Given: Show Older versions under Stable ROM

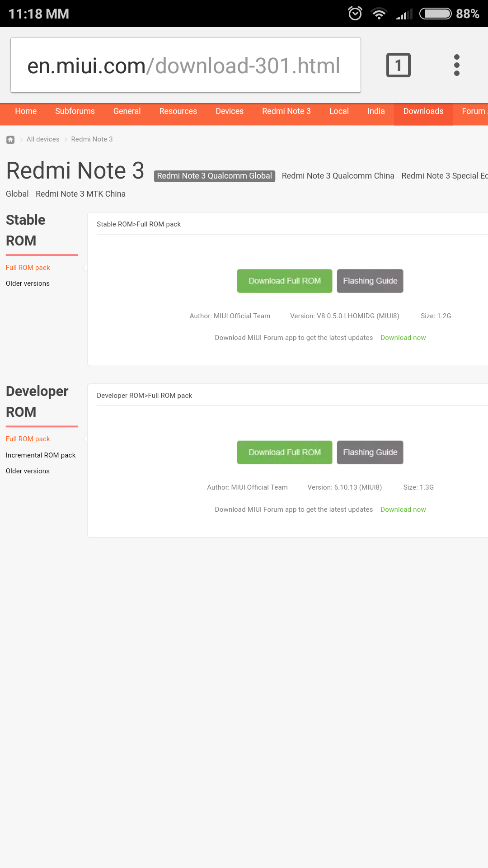Looking at the screenshot, I should point(28,283).
